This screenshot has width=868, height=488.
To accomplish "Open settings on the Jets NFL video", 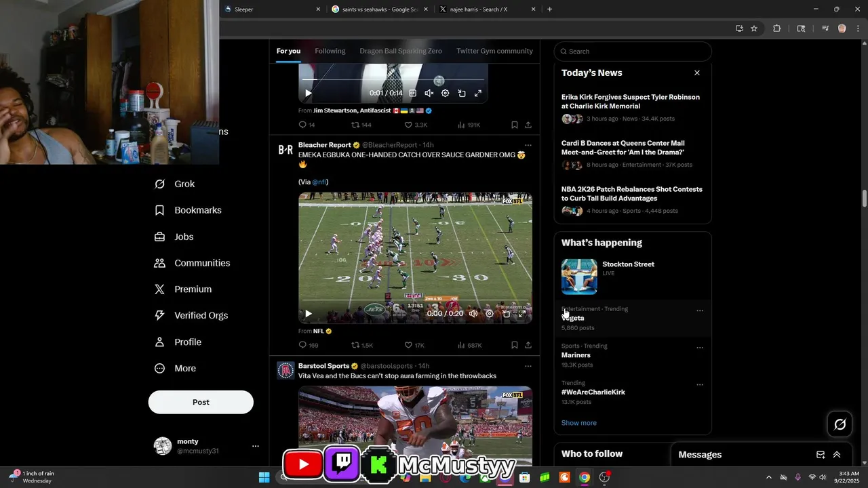I will [490, 313].
